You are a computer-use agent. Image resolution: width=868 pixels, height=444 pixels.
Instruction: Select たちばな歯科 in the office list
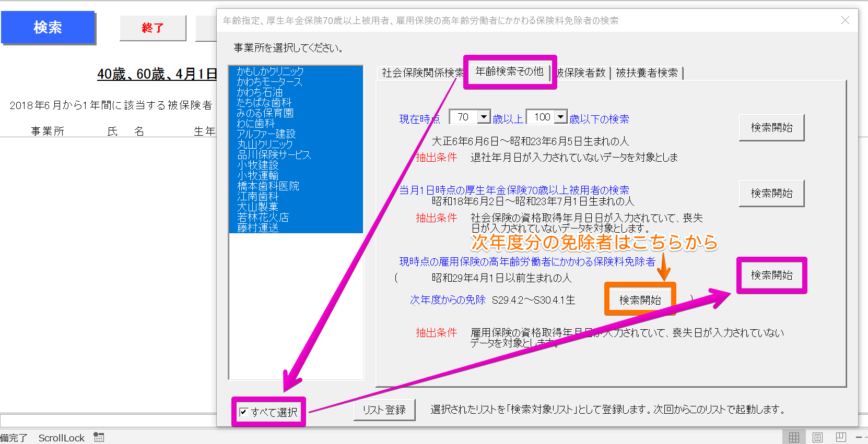pyautogui.click(x=296, y=103)
